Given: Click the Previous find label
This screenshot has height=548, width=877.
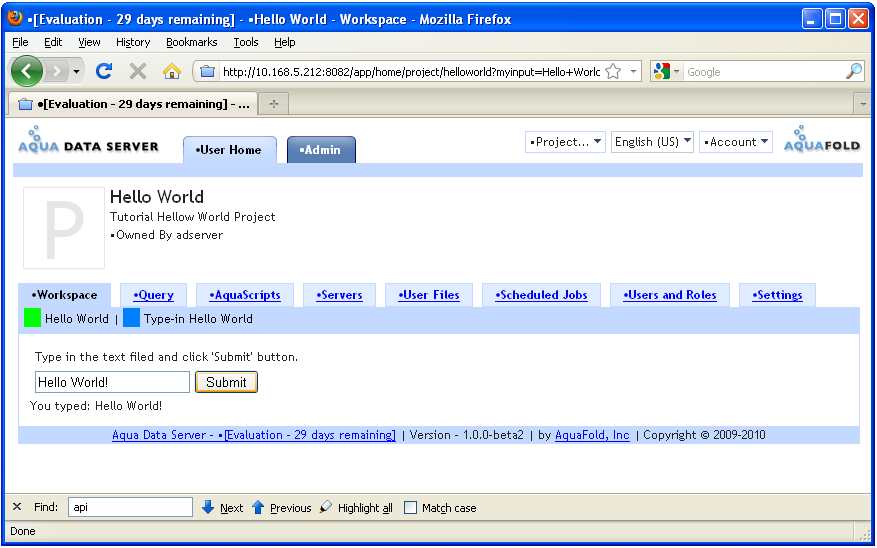Looking at the screenshot, I should (x=291, y=508).
